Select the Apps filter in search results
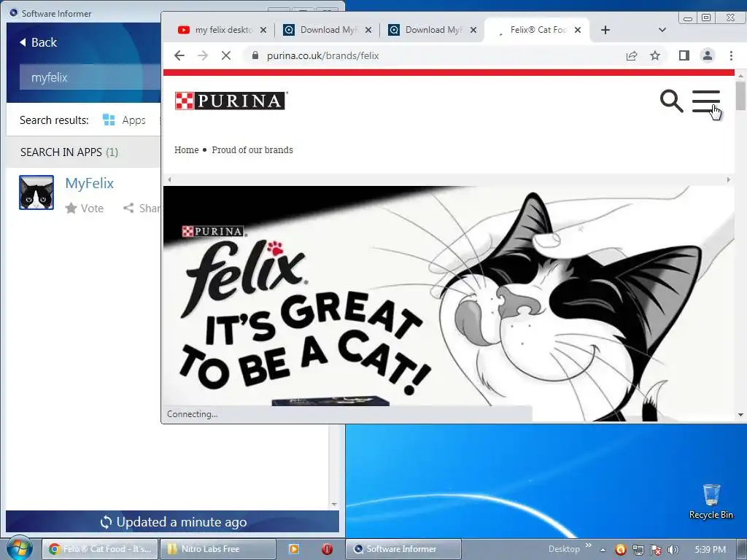 [x=124, y=120]
